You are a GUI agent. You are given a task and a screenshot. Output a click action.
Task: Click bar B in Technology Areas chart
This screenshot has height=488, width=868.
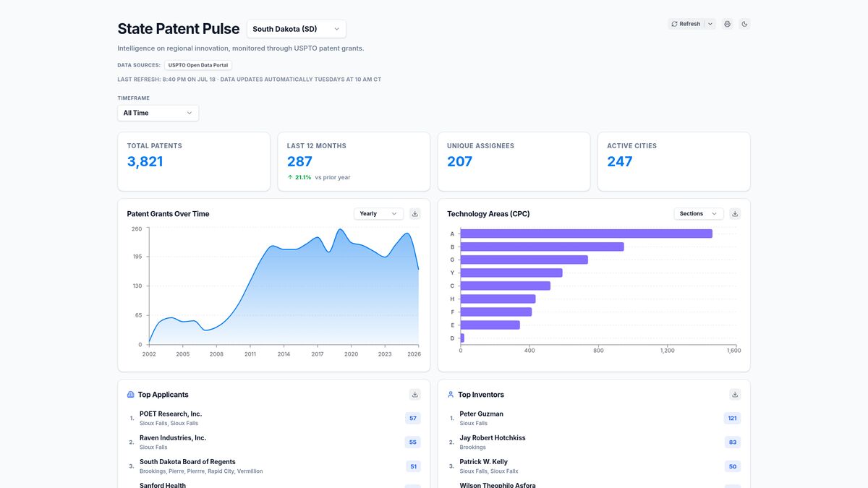coord(542,247)
